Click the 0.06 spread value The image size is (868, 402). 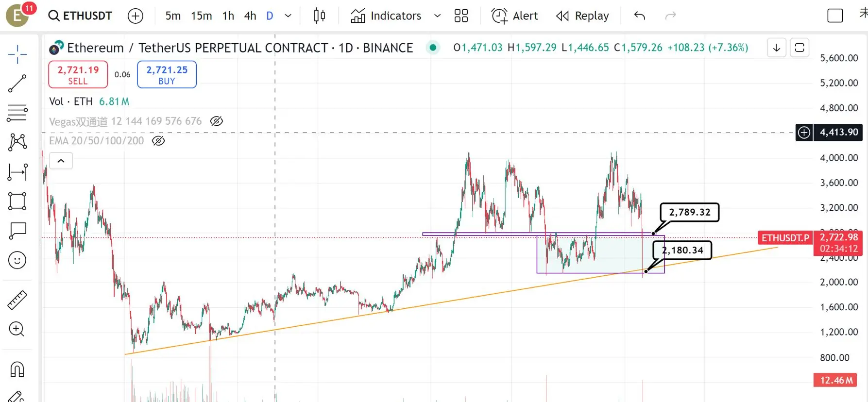click(122, 75)
